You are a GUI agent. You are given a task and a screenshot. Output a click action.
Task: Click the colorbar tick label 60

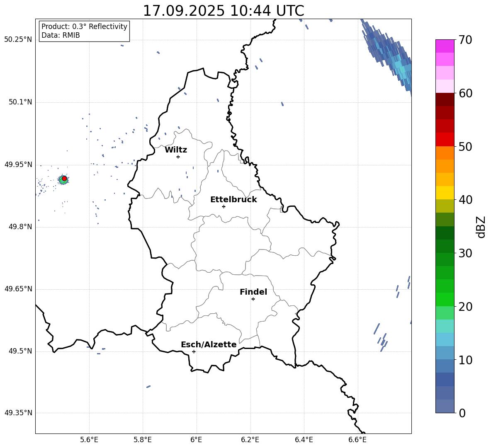[x=465, y=93]
